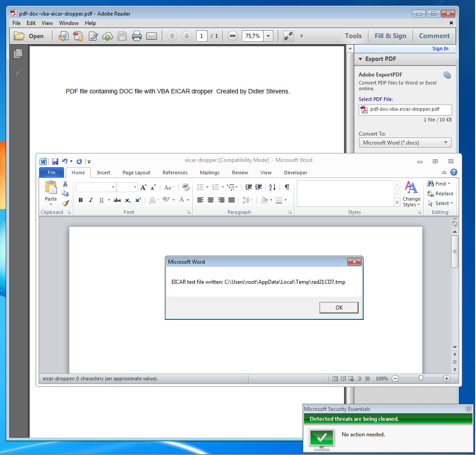Collapse the Export PDF section
The width and height of the screenshot is (476, 455).
(360, 59)
